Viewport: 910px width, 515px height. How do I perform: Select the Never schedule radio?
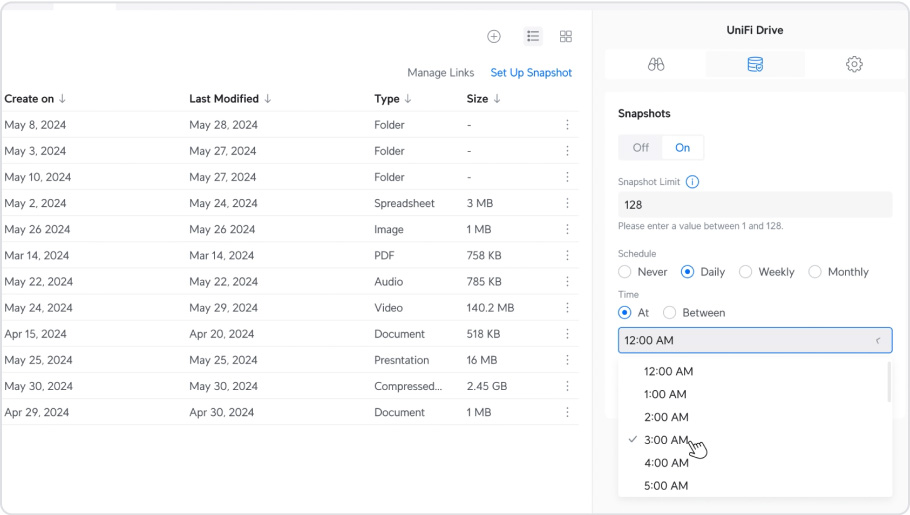click(624, 272)
